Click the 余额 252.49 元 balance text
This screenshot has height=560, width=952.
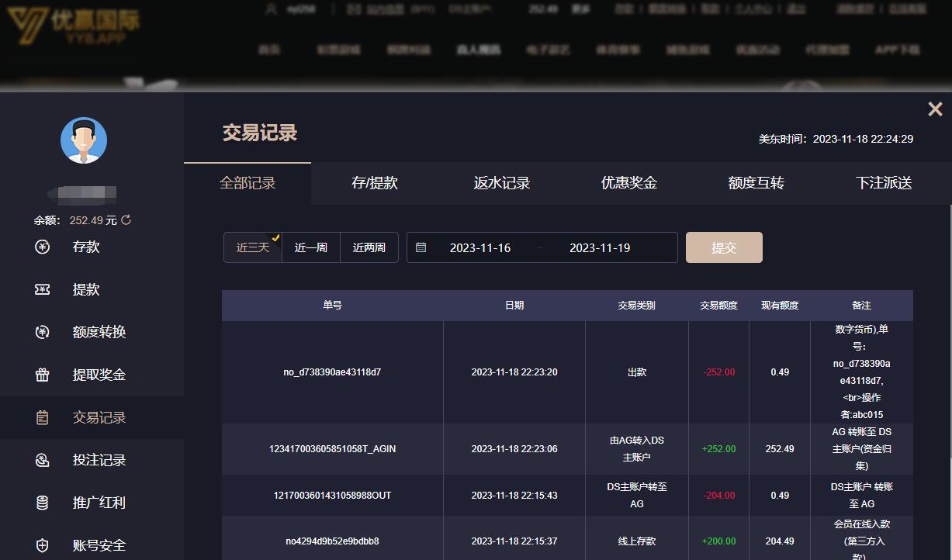75,220
